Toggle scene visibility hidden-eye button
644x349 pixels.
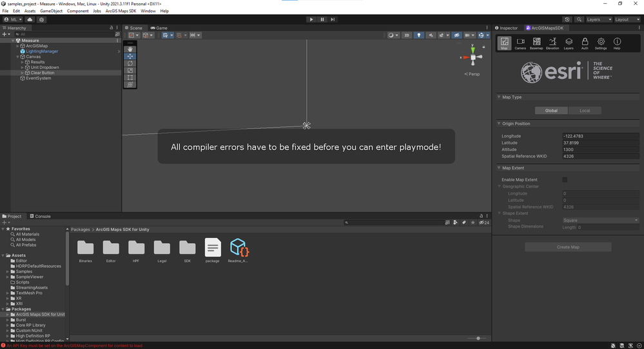pyautogui.click(x=456, y=35)
